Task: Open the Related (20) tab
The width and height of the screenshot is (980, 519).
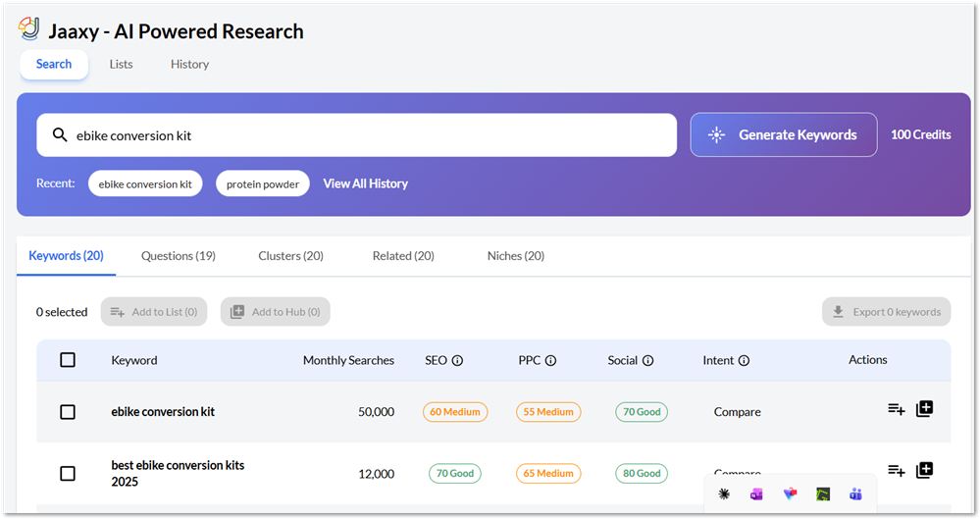Action: click(x=403, y=256)
